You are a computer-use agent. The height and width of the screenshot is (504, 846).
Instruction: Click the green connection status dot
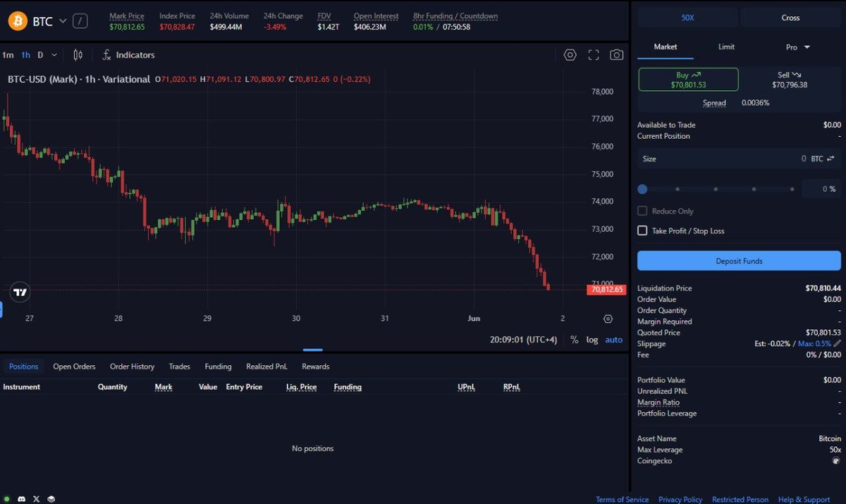pos(8,499)
